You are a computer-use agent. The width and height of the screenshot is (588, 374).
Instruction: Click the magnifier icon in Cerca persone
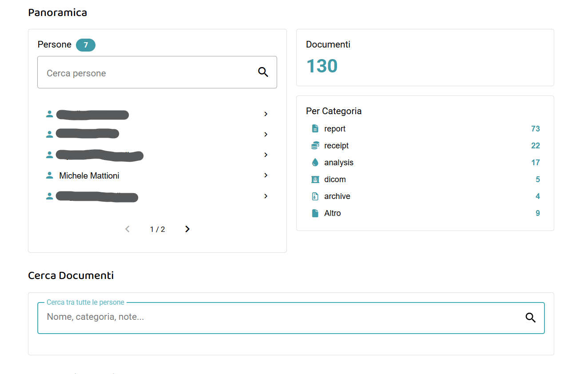pos(263,72)
